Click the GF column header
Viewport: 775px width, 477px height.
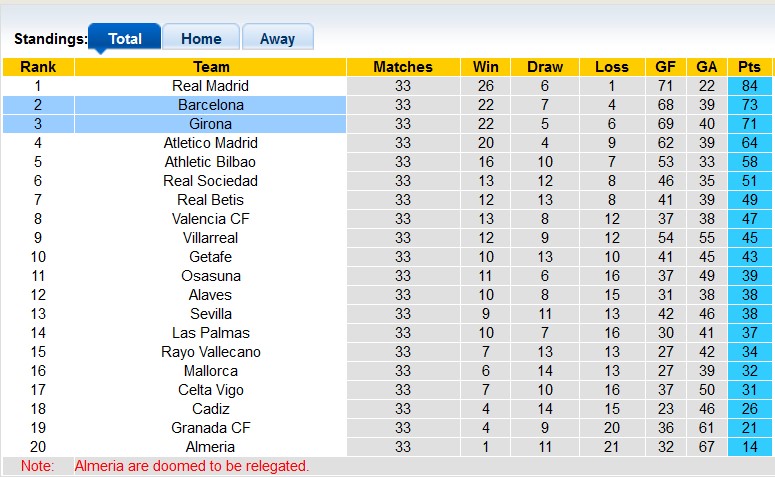665,67
